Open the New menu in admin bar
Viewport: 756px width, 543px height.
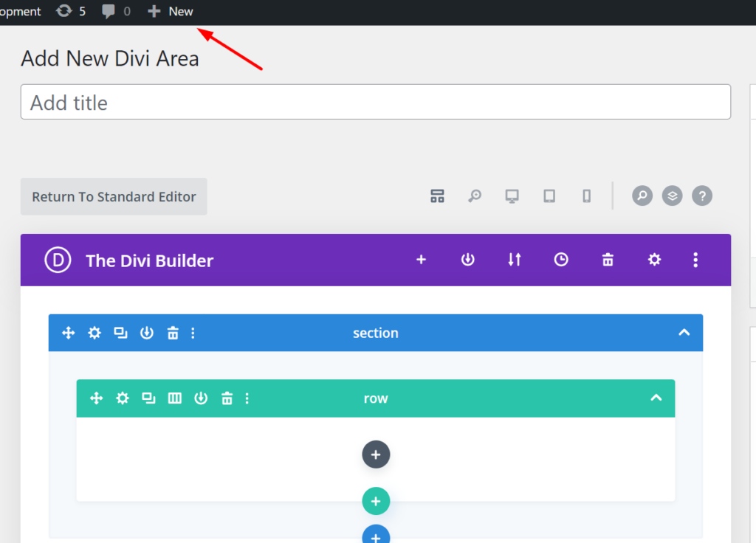(x=171, y=11)
